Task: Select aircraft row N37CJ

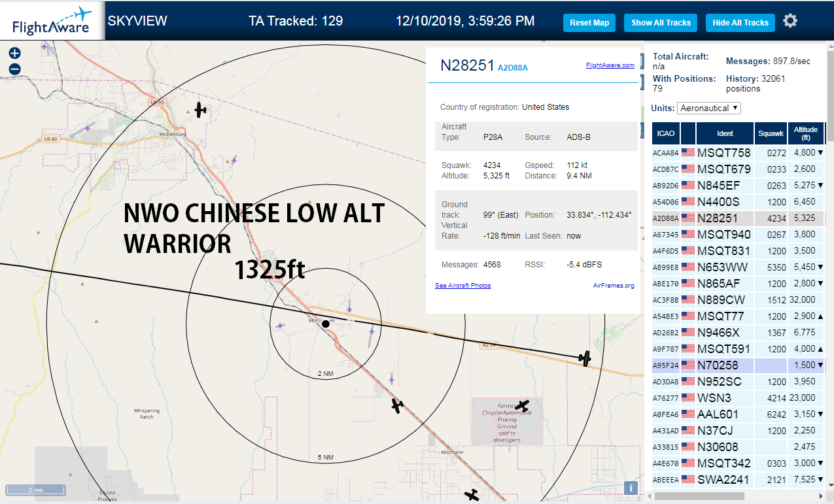Action: (x=738, y=431)
